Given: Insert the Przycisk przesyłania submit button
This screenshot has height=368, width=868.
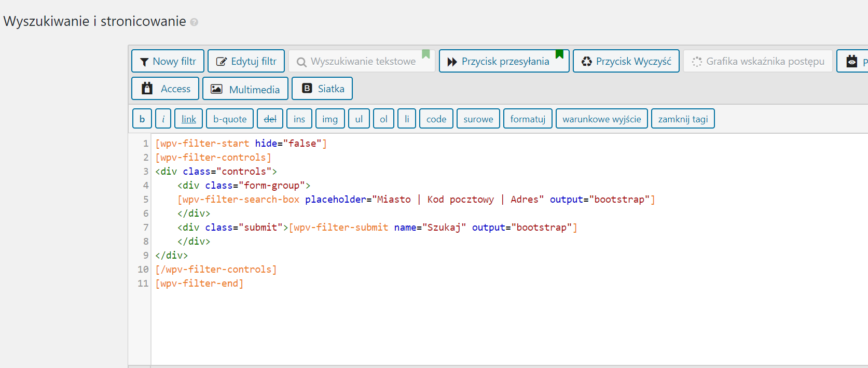Looking at the screenshot, I should pyautogui.click(x=504, y=61).
